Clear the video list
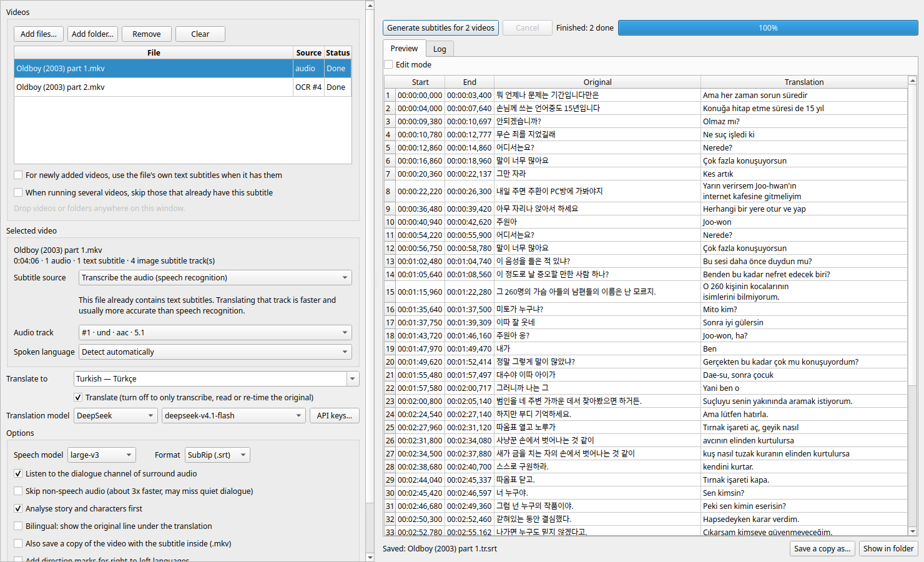This screenshot has width=924, height=562. click(200, 34)
